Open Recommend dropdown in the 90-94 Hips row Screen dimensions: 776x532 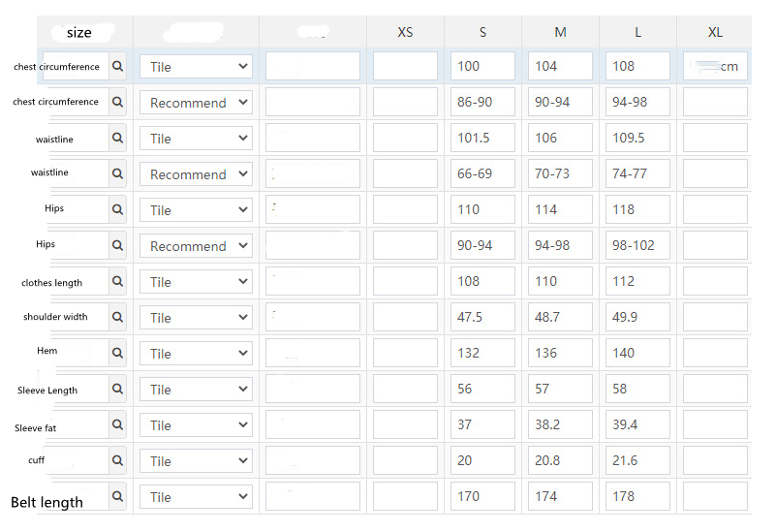(196, 246)
